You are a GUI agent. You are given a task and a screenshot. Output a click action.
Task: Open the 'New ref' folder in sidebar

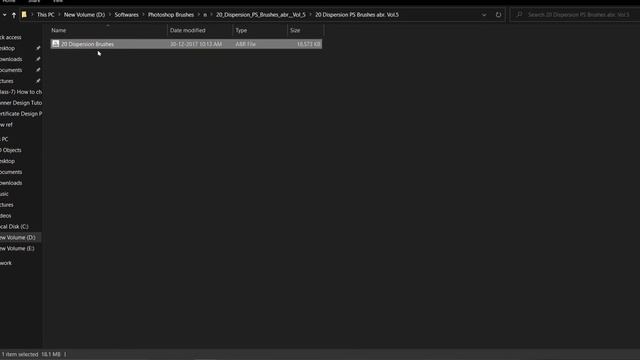point(7,125)
